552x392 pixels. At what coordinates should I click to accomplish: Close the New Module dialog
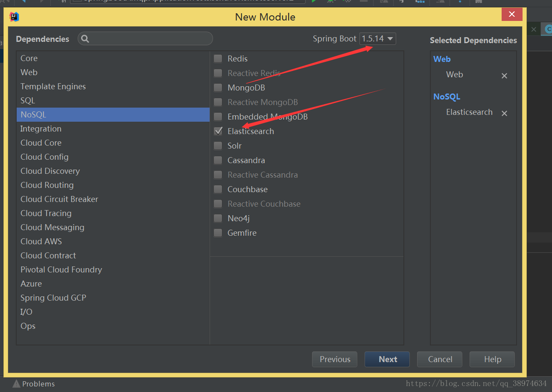(511, 15)
